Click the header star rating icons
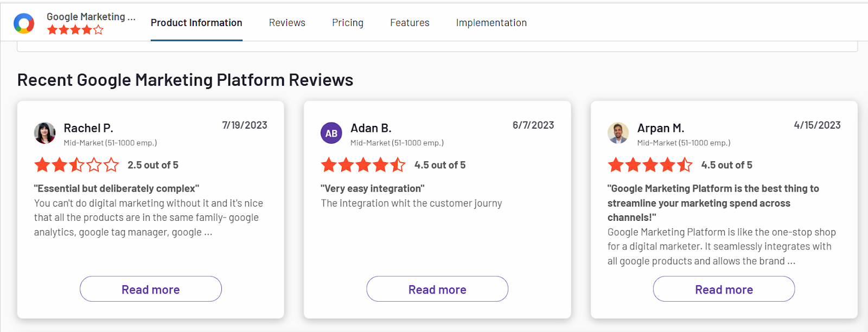The width and height of the screenshot is (868, 332). (x=75, y=30)
